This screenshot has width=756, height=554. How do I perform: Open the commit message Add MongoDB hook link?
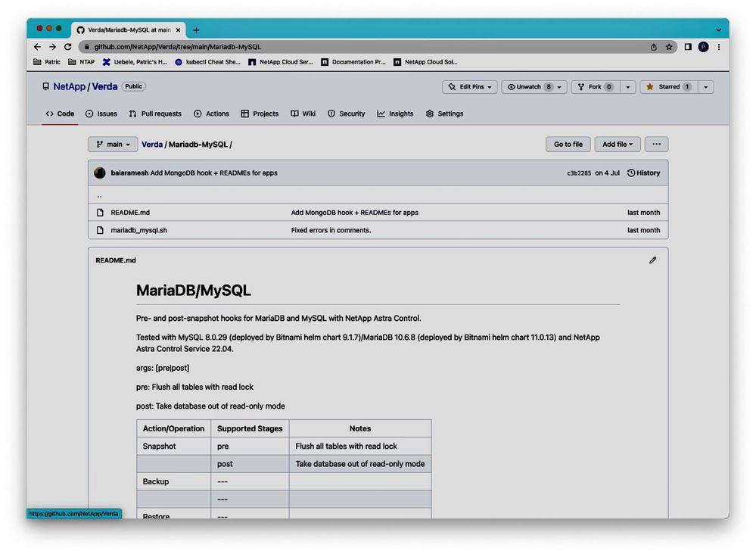point(213,173)
